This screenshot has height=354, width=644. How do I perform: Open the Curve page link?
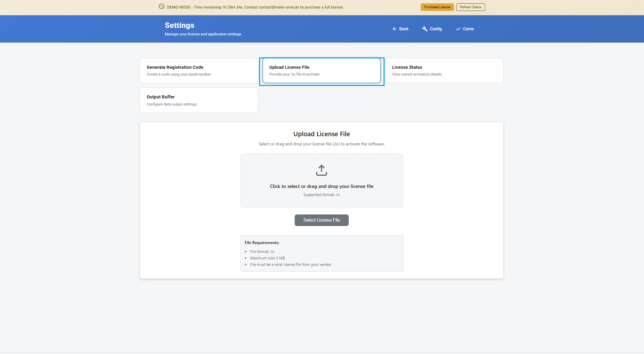(x=465, y=29)
